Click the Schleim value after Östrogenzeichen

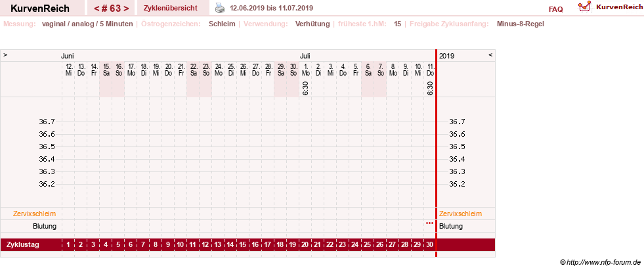(222, 24)
